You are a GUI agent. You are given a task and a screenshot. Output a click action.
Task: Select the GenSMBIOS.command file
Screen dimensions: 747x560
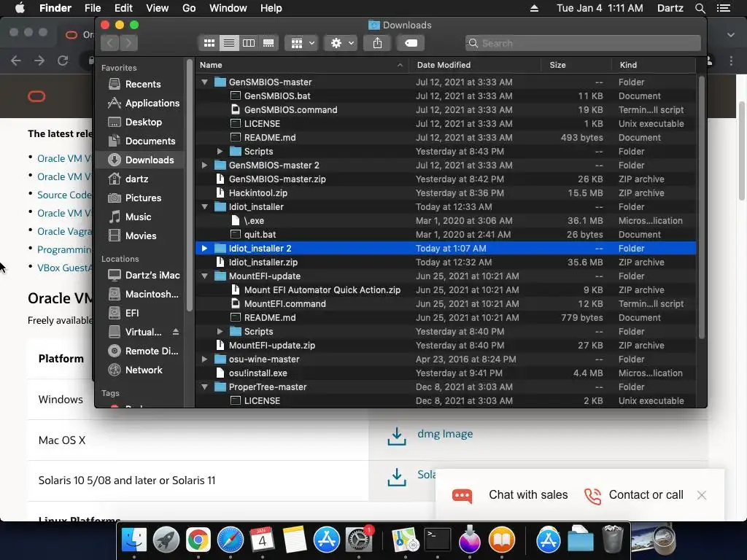pyautogui.click(x=446, y=109)
